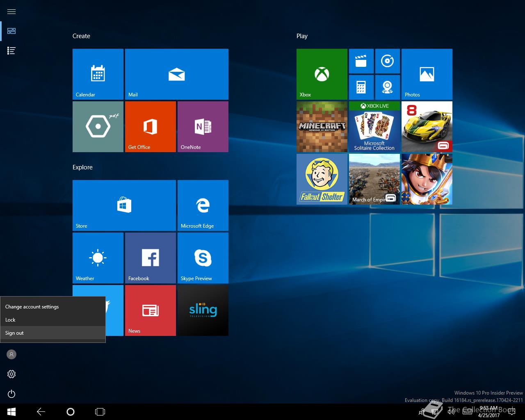Open the Power options button
525x420 pixels.
click(x=11, y=394)
